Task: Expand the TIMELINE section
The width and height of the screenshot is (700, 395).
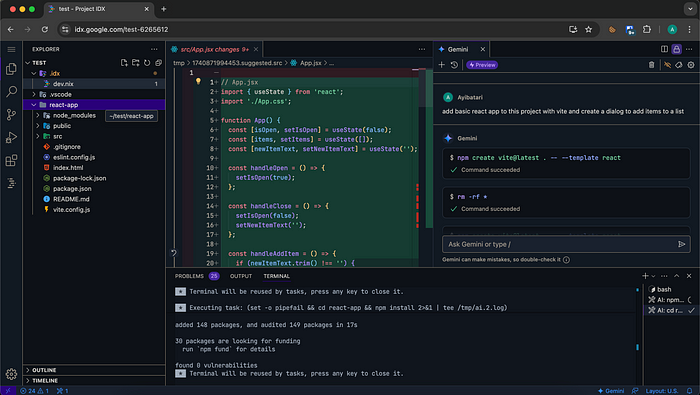Action: click(x=94, y=380)
